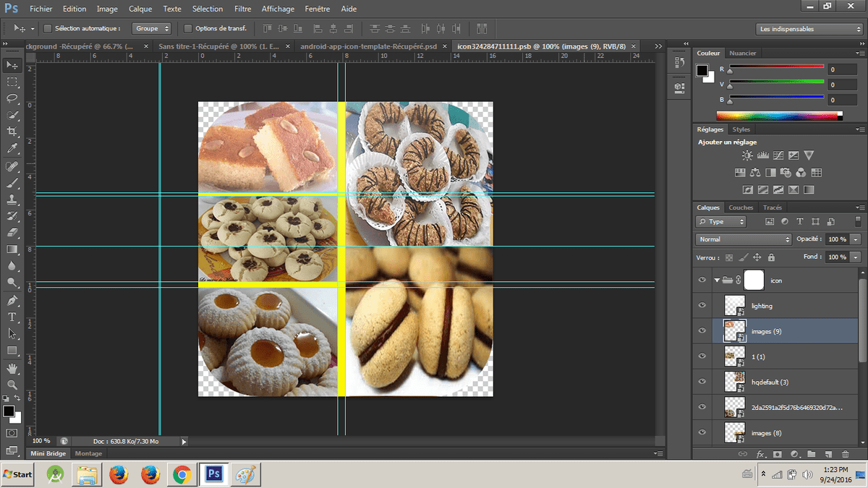868x488 pixels.
Task: Collapse the icon layer group
Action: pyautogui.click(x=717, y=280)
